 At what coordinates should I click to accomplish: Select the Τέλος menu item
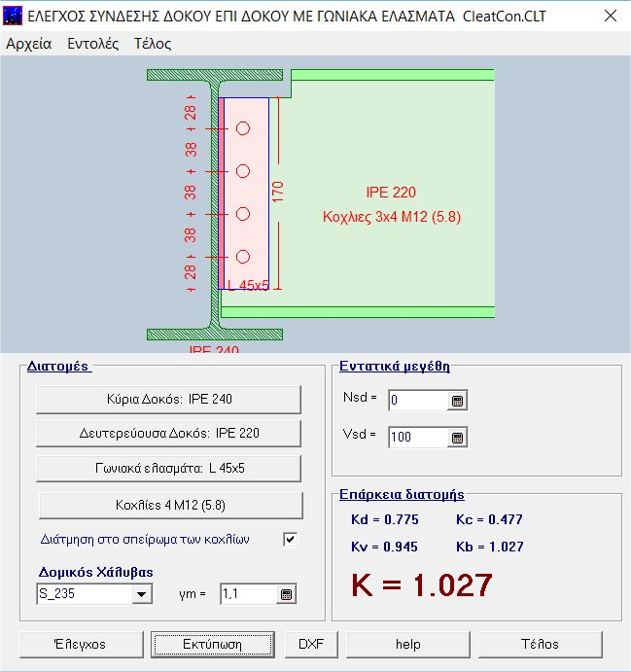click(x=153, y=44)
